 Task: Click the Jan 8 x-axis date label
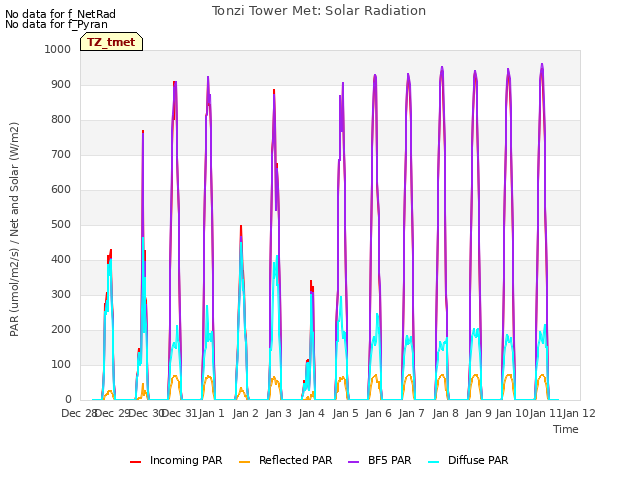coord(445,413)
